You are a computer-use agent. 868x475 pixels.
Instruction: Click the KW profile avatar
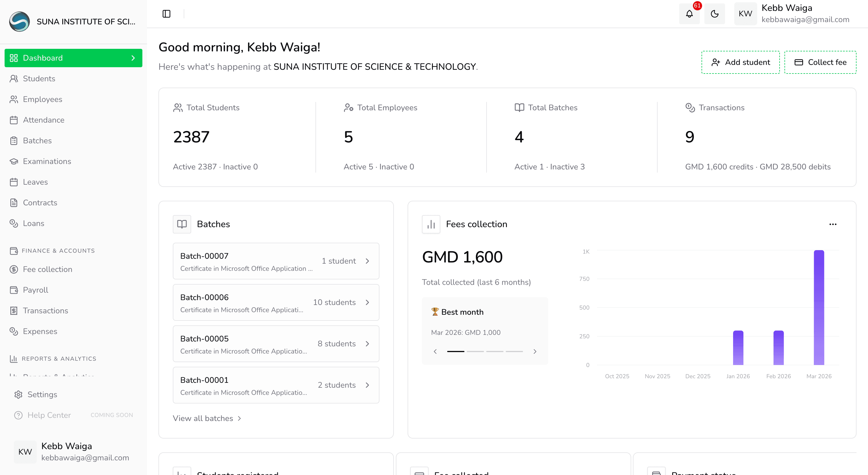[745, 14]
